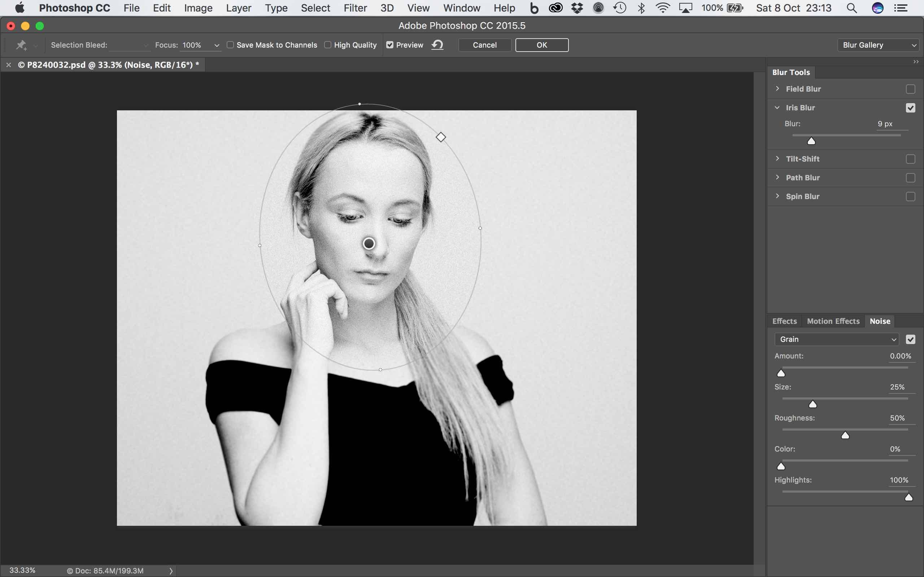Click the pin tool icon in options bar
The height and width of the screenshot is (577, 924).
[21, 45]
